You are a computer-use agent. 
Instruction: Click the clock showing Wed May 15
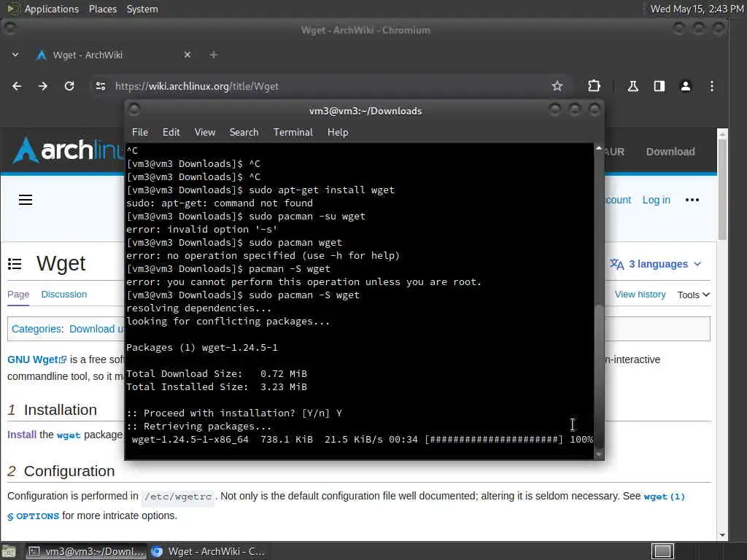pyautogui.click(x=697, y=9)
